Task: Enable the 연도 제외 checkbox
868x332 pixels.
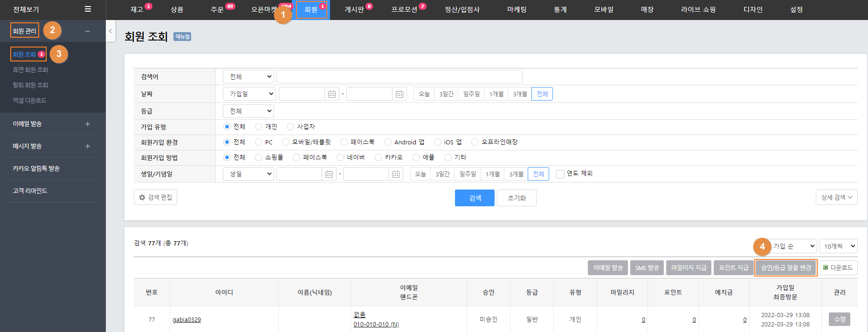Action: 560,174
